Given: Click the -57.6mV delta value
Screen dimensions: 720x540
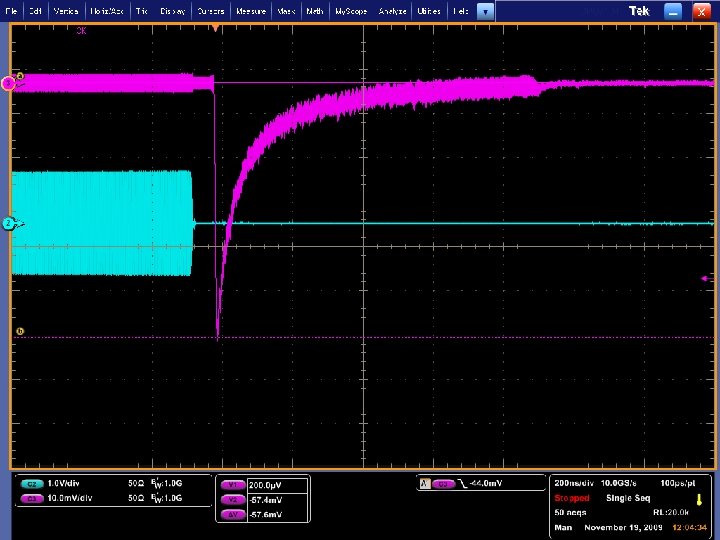Looking at the screenshot, I should coord(266,515).
